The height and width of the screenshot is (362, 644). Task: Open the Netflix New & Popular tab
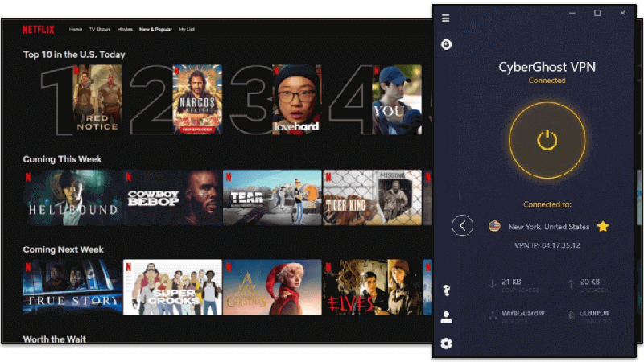(155, 30)
